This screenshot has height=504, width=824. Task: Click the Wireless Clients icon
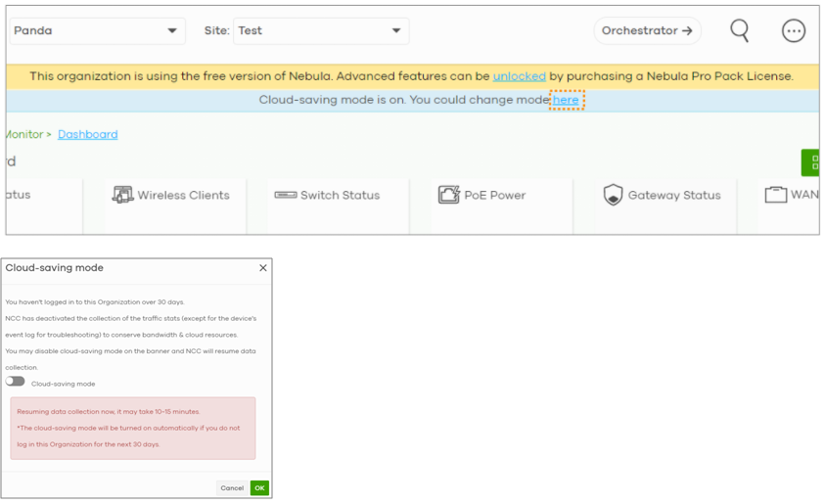pos(122,195)
